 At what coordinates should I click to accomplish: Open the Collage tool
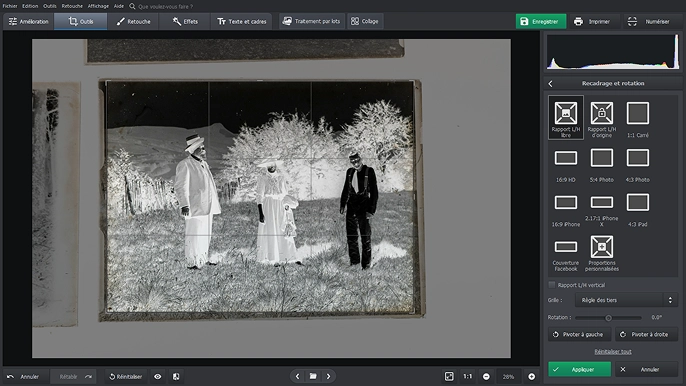[365, 21]
